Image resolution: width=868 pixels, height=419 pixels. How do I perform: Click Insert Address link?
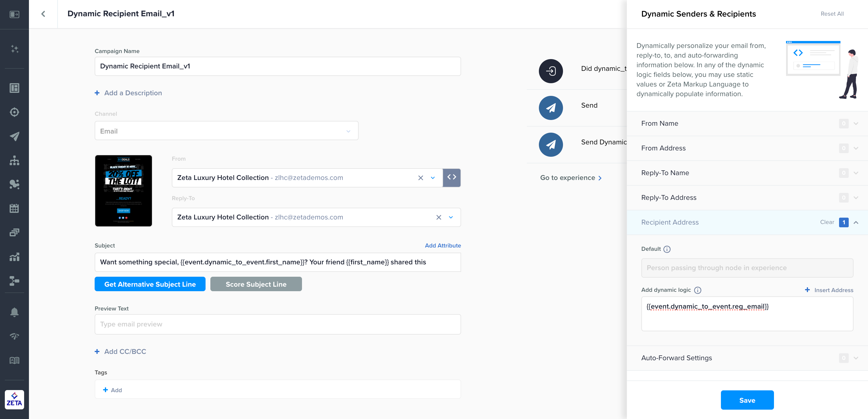829,290
